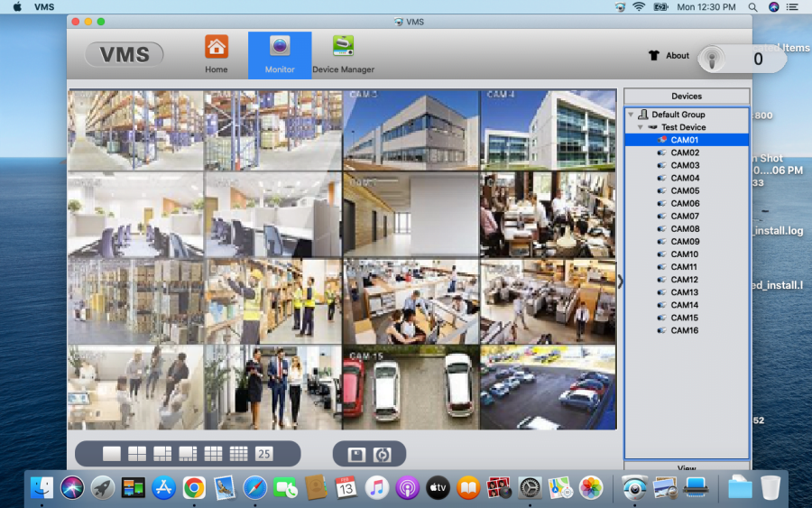Collapse the Test Device tree node

tap(640, 127)
